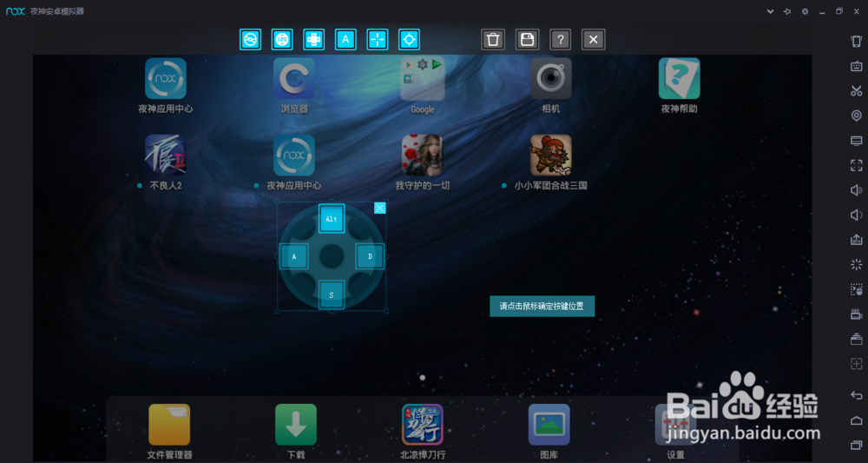Launch 小小军团合战三国 game
Screen dimensions: 868x463
coord(551,162)
